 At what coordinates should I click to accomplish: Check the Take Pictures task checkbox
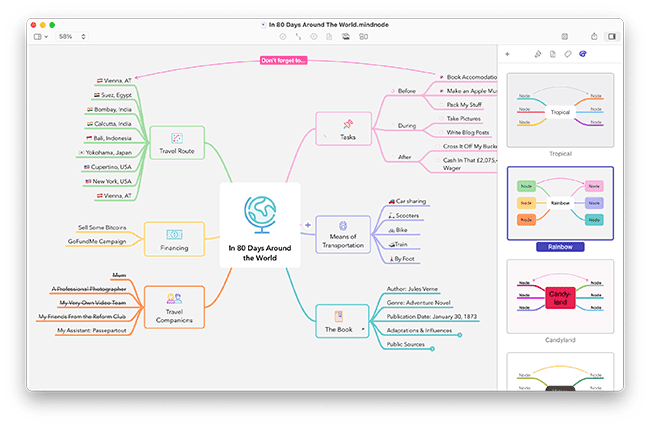(x=441, y=119)
